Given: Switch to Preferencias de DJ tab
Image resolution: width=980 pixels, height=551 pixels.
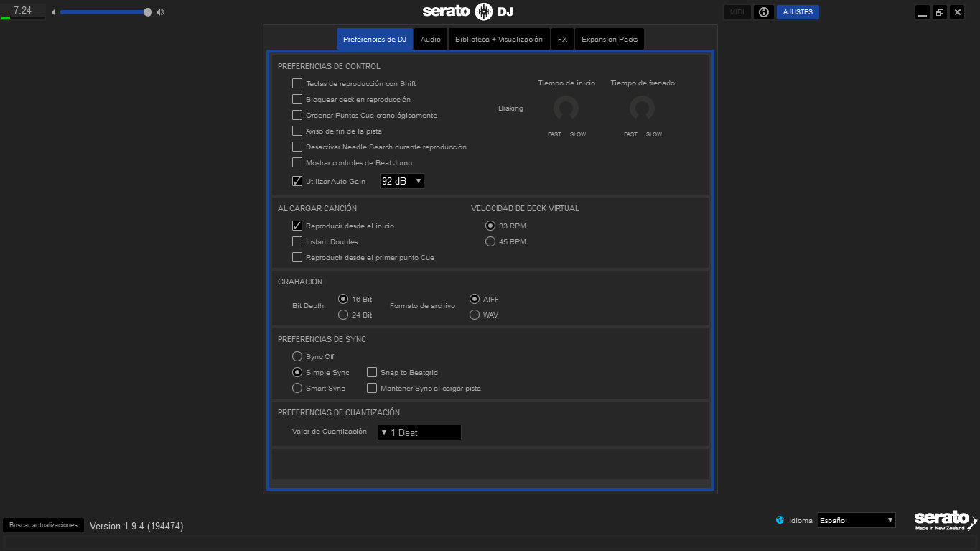Looking at the screenshot, I should (x=375, y=39).
